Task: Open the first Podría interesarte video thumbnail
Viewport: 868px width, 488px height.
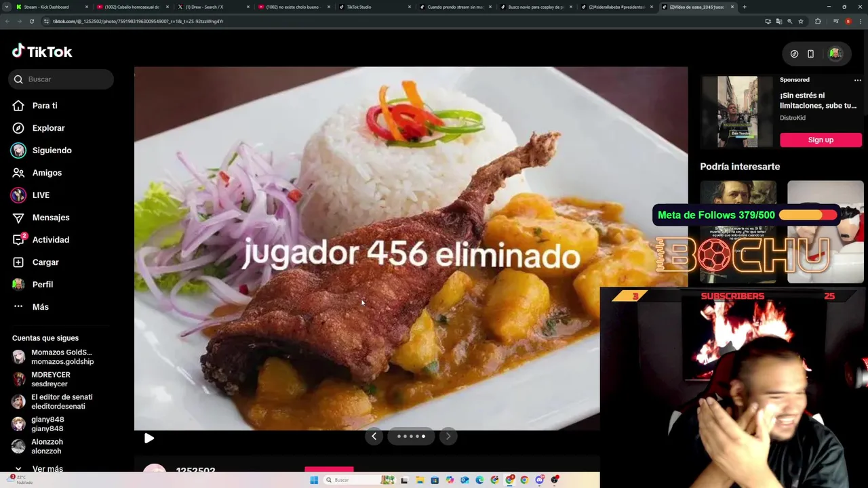Action: click(738, 232)
